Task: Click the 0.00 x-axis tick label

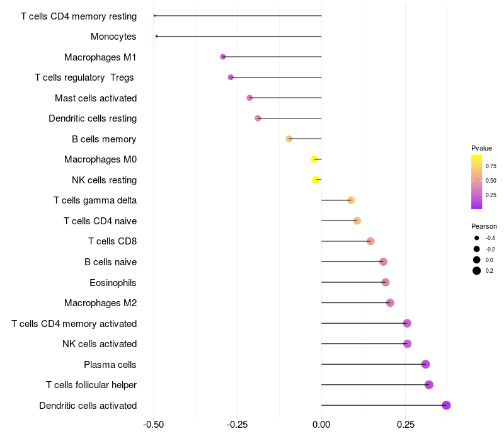Action: 321,425
